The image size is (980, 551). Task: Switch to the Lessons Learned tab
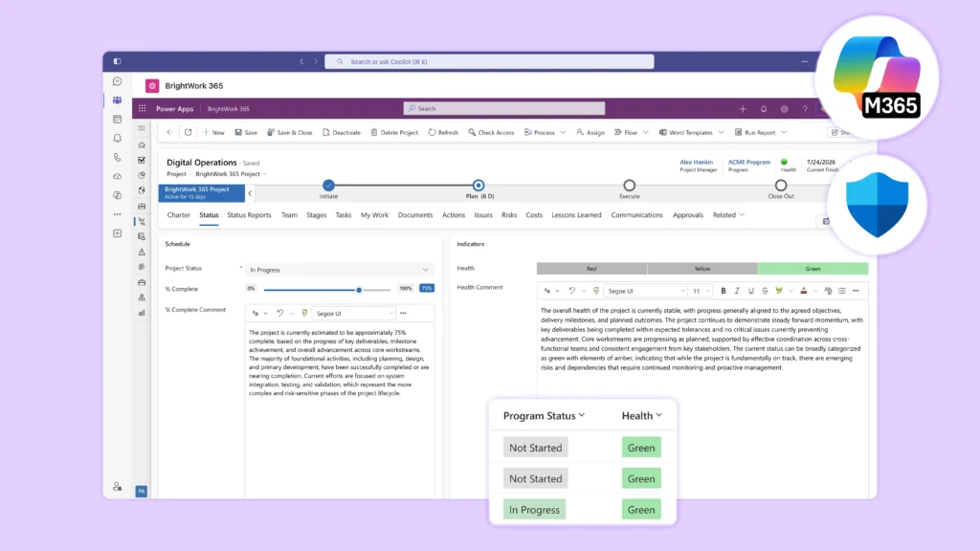576,215
